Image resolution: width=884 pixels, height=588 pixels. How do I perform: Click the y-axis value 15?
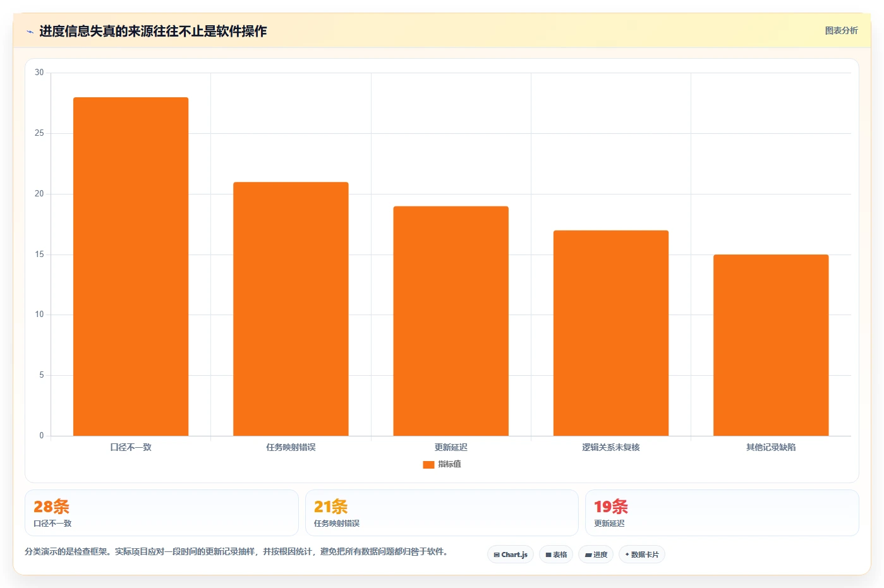click(x=39, y=255)
